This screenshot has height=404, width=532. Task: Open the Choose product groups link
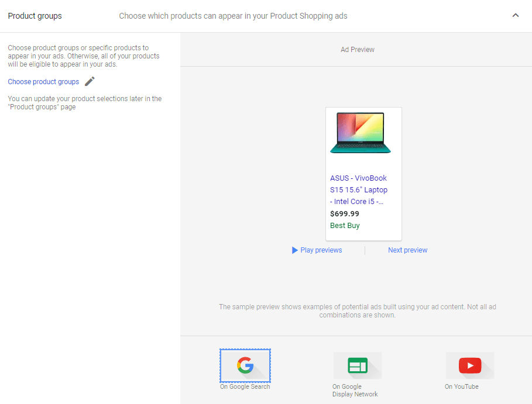tap(43, 82)
